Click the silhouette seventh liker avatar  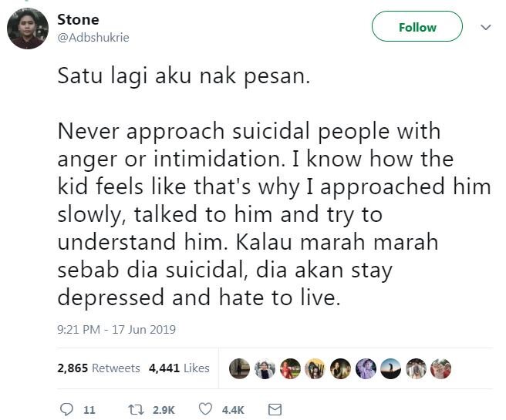pos(391,368)
